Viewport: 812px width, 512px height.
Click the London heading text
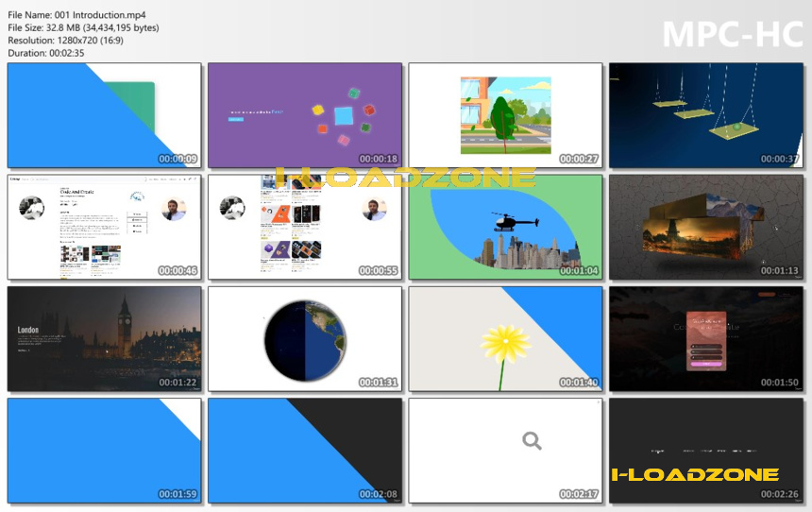pos(28,330)
